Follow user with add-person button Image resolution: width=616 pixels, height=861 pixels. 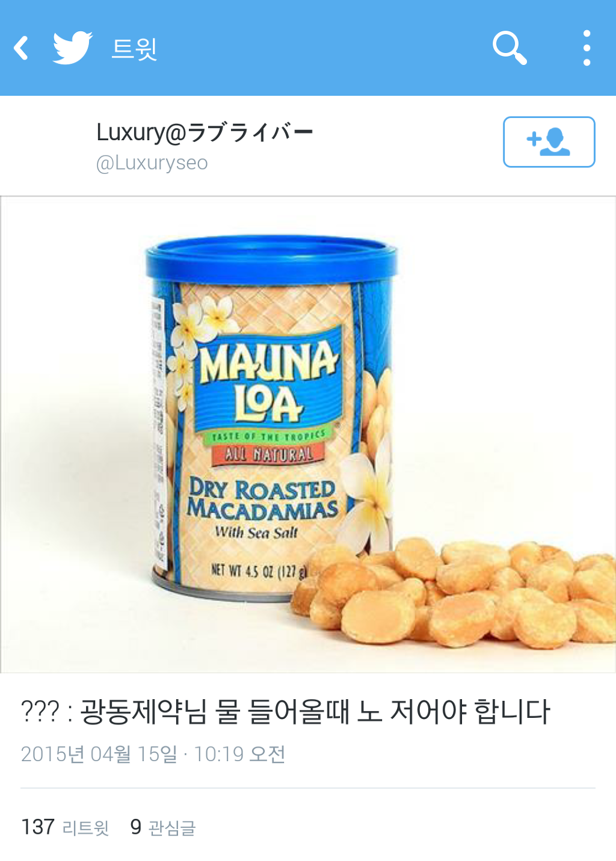tap(549, 142)
